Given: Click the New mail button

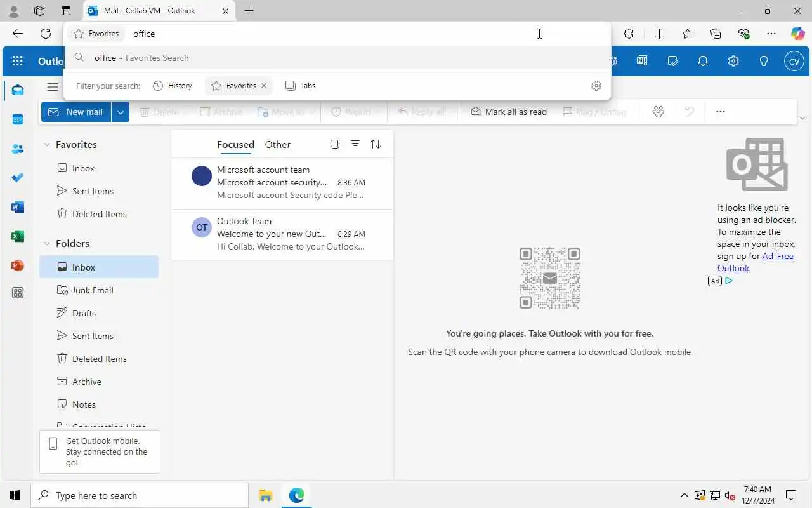Looking at the screenshot, I should point(76,112).
